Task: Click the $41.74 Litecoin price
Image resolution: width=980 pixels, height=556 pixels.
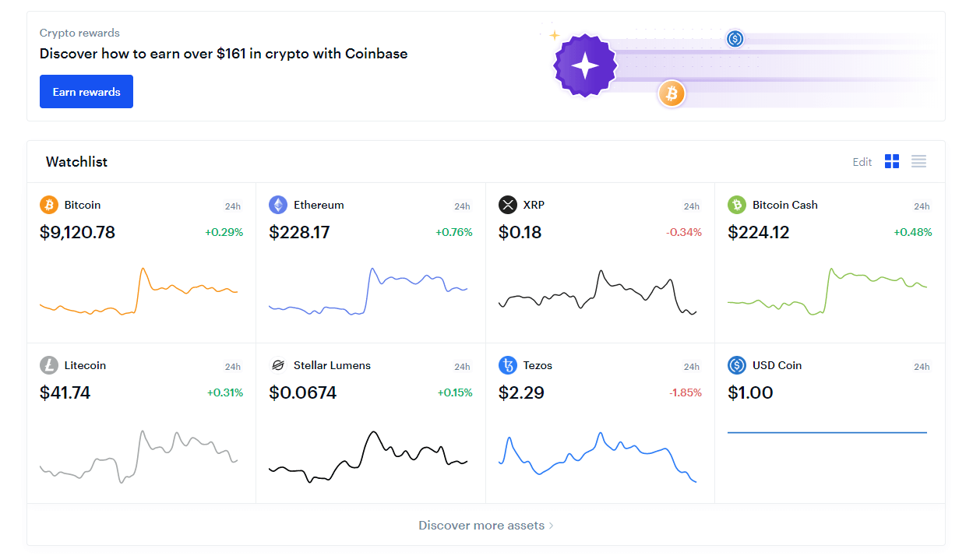Action: (65, 392)
